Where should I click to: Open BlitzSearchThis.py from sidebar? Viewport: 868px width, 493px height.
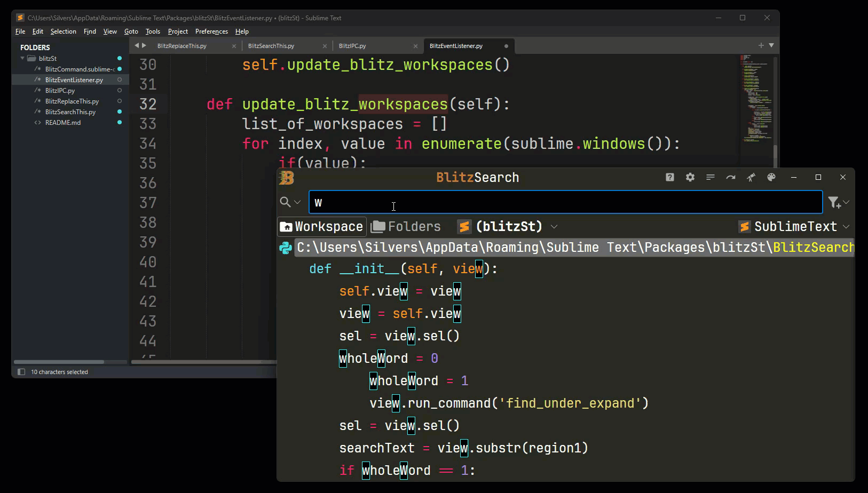pos(70,112)
